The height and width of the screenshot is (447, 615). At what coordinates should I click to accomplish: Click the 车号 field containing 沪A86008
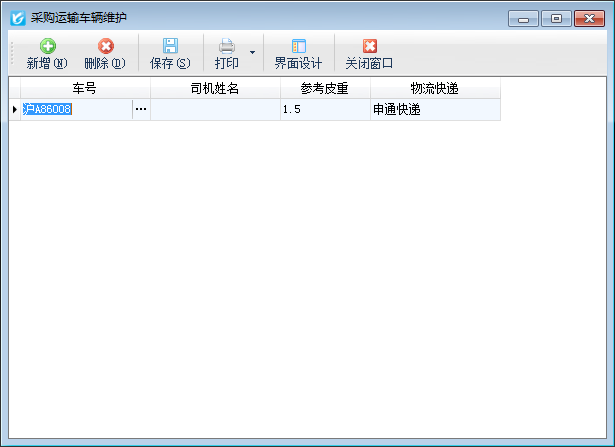75,109
